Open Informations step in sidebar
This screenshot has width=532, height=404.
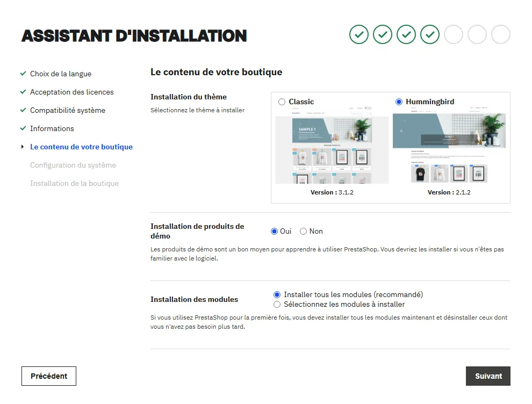pos(52,128)
